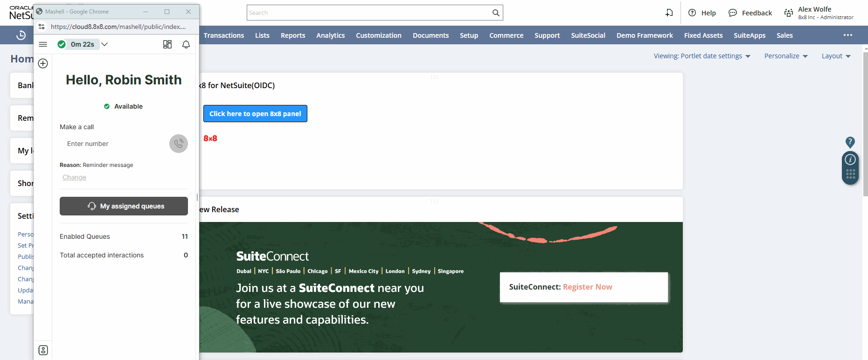Image resolution: width=868 pixels, height=360 pixels.
Task: Open the hamburger menu in 8x8 panel
Action: 43,44
